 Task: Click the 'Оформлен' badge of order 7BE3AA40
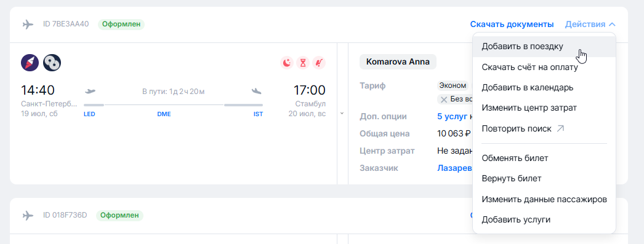tap(121, 24)
